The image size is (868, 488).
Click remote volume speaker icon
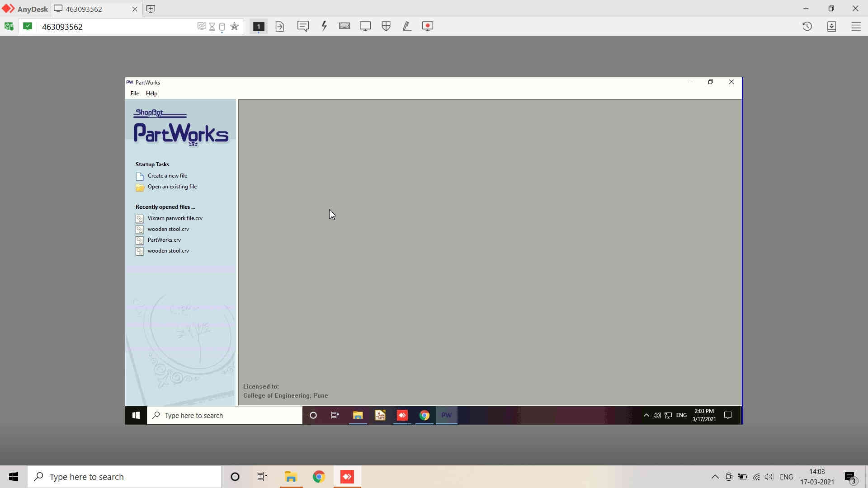[x=657, y=415]
